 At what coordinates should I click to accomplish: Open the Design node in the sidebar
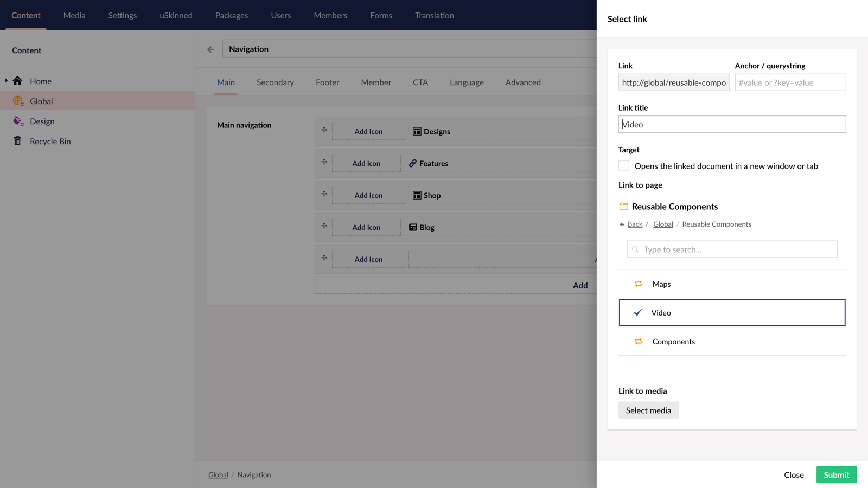click(x=43, y=121)
